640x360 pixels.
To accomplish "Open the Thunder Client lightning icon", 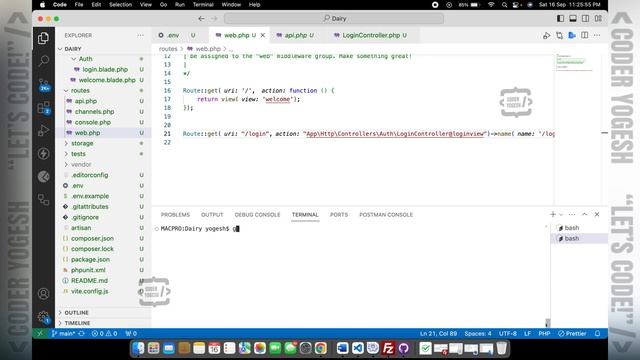I will point(43,153).
